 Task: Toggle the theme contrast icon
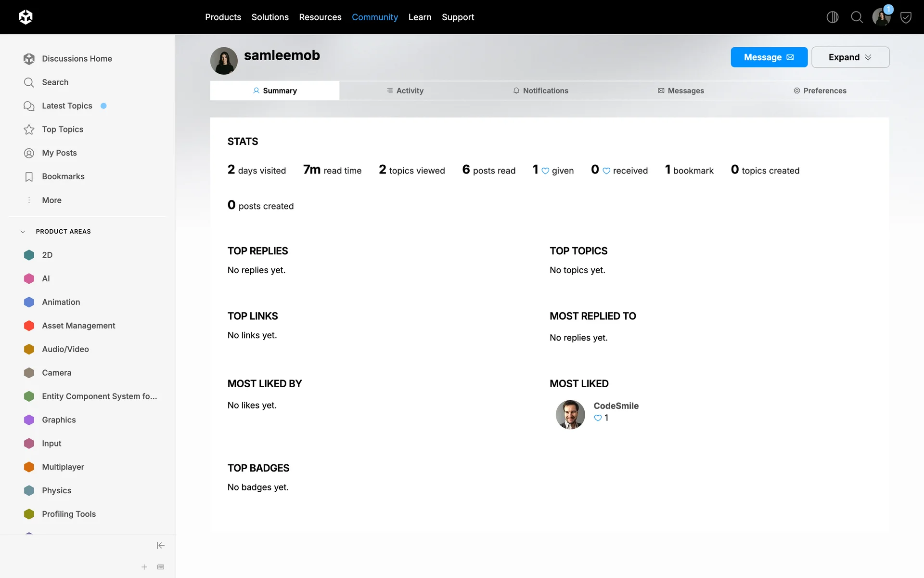pos(832,17)
